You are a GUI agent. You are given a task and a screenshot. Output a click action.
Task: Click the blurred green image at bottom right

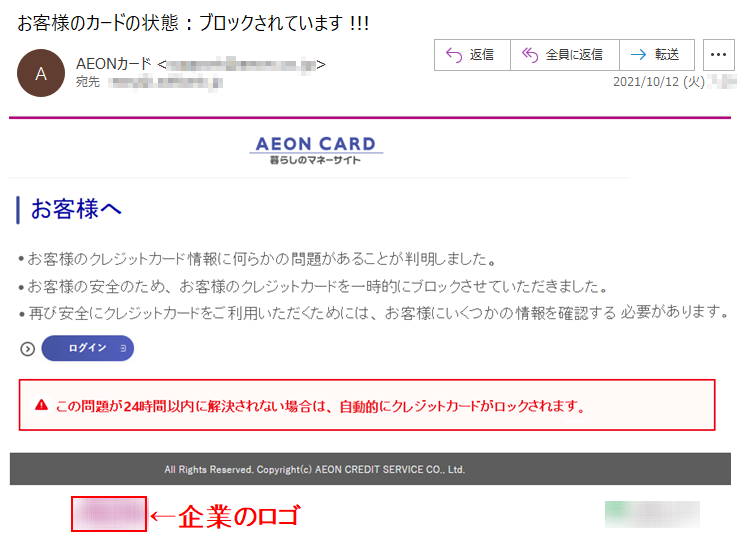click(652, 514)
